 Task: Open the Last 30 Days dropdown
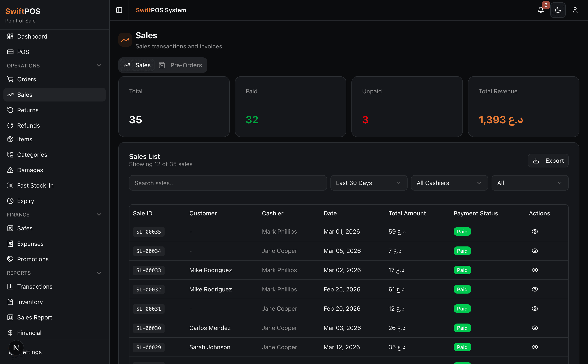click(x=369, y=183)
